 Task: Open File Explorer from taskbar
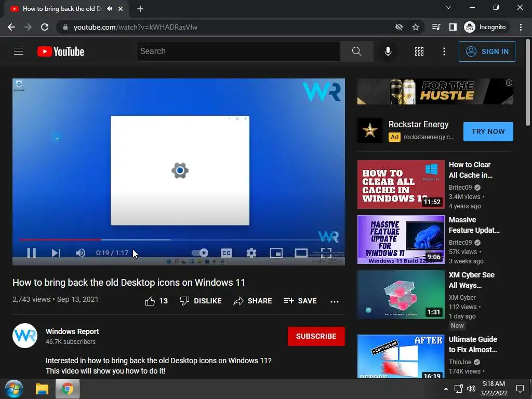(x=42, y=389)
